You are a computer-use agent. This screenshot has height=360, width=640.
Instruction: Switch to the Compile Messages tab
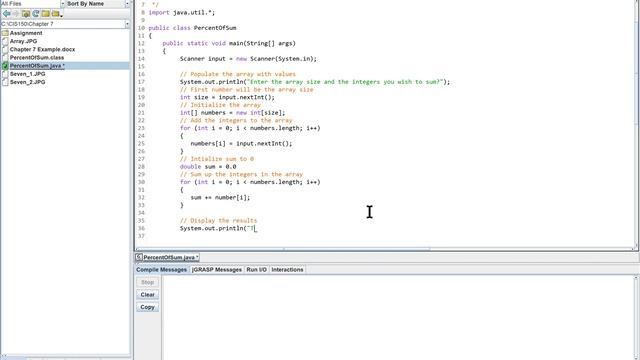click(x=161, y=270)
